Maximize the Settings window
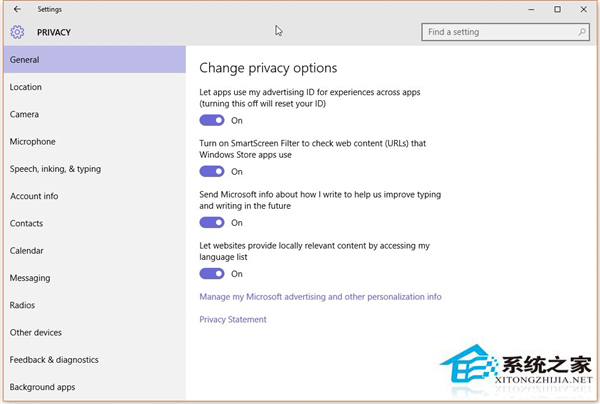 (x=559, y=9)
